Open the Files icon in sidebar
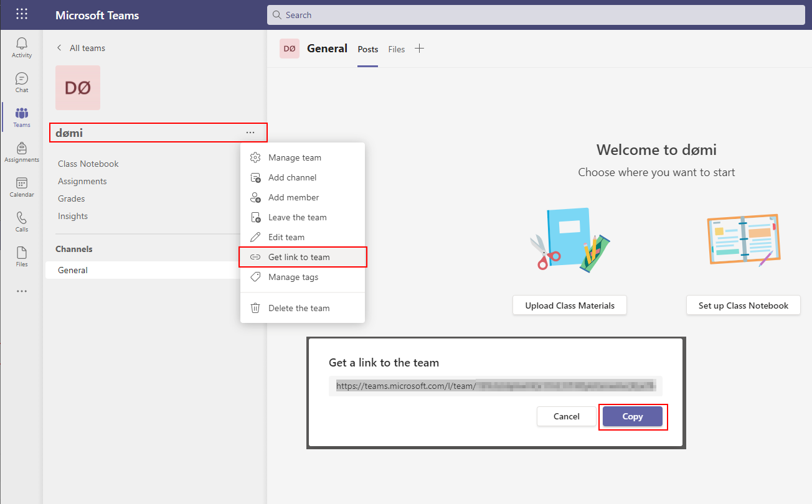 click(22, 253)
